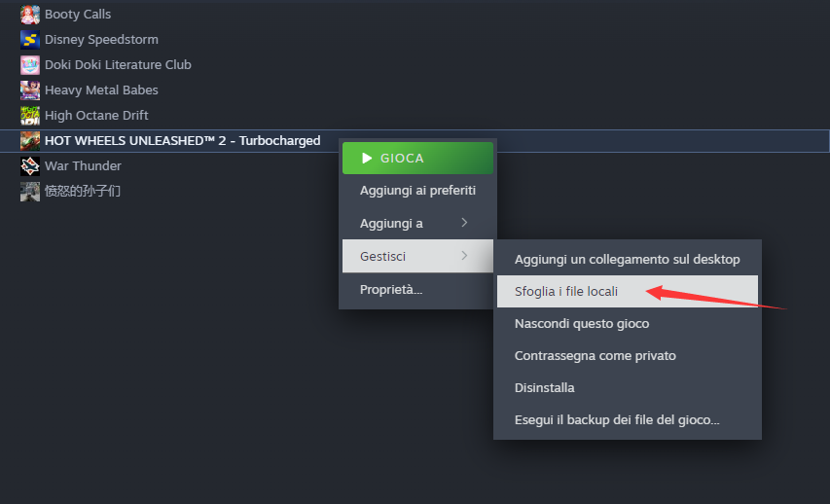Click the War Thunder game icon
830x504 pixels.
[30, 166]
